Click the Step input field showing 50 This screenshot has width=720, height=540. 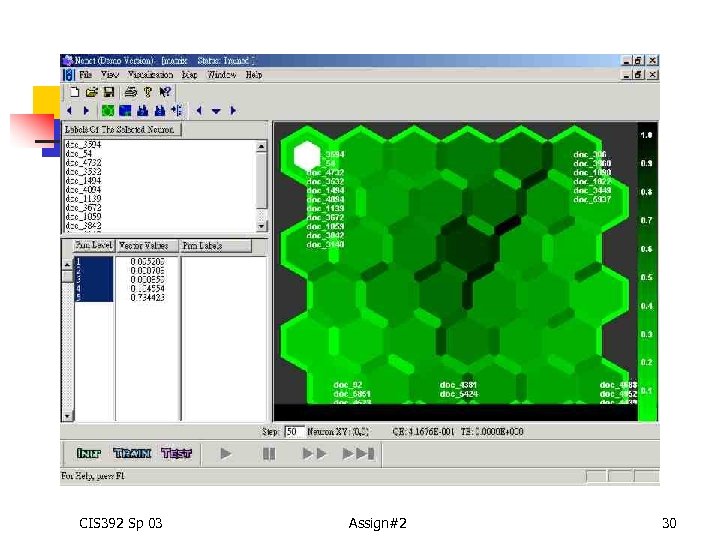tap(294, 432)
